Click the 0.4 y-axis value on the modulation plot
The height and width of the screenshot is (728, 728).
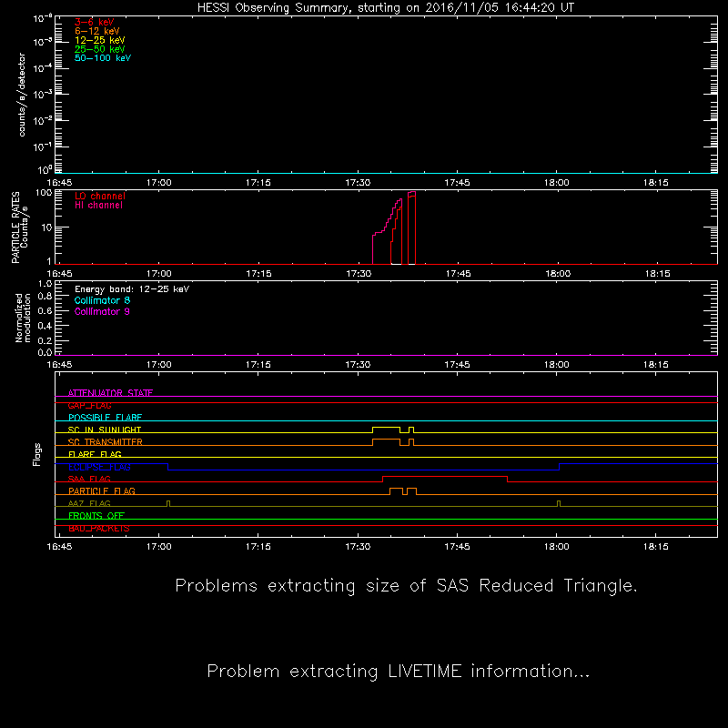click(45, 326)
